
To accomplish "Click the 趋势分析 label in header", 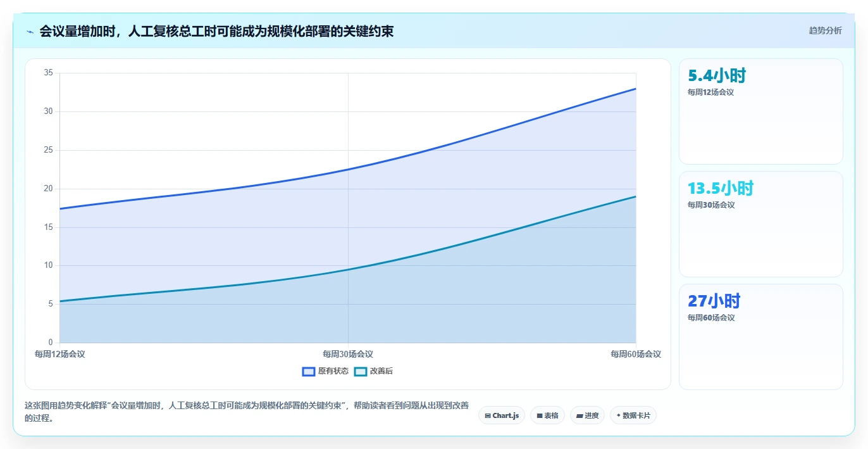I will tap(825, 30).
